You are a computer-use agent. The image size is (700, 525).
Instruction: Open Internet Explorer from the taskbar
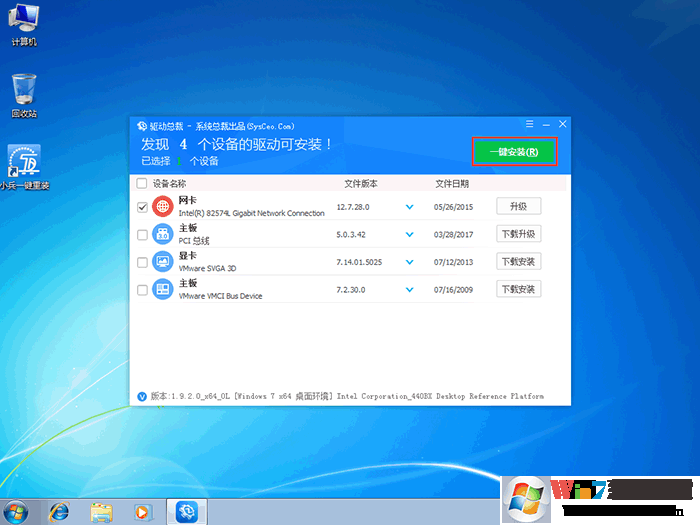coord(58,510)
